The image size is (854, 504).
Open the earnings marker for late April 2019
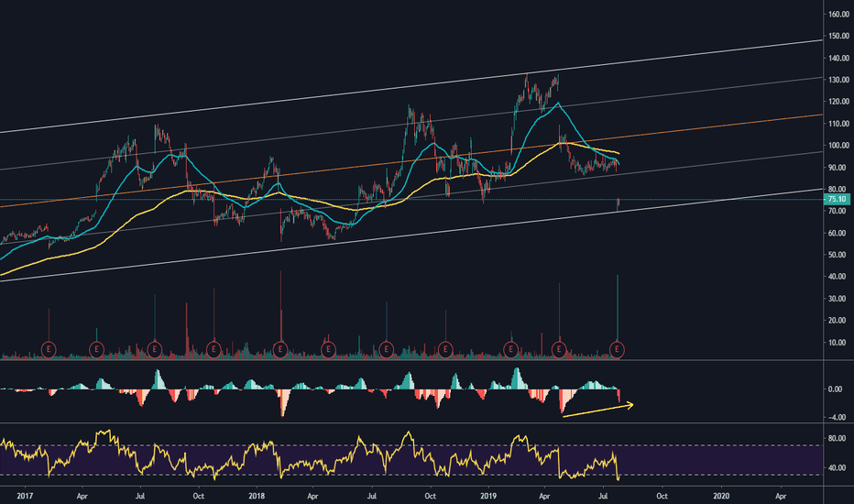click(x=559, y=349)
